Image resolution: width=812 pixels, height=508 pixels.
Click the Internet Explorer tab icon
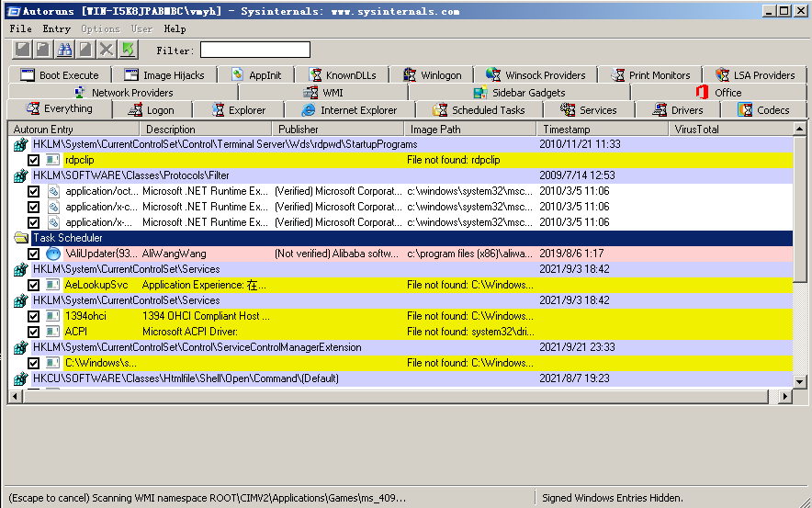click(x=308, y=110)
